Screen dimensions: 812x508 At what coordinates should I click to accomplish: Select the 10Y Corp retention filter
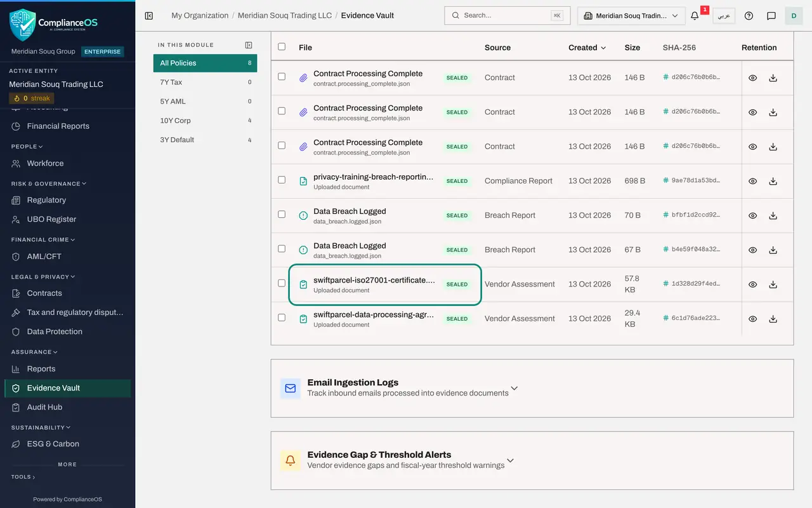(205, 120)
